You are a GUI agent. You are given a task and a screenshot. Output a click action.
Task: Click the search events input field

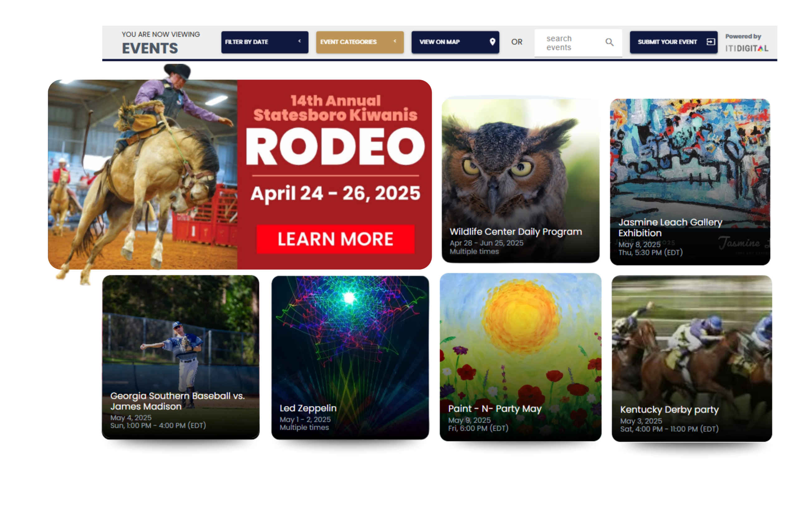[x=578, y=43]
